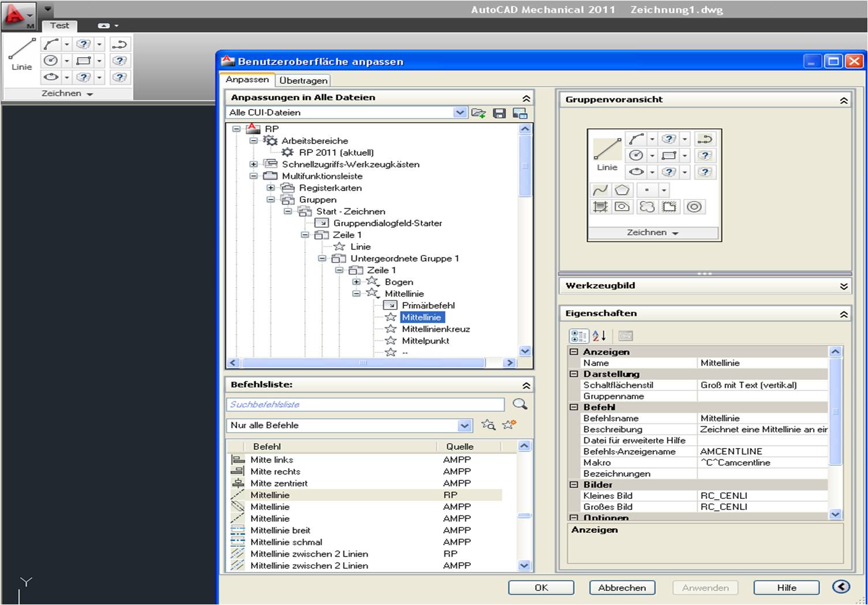The image size is (868, 605).
Task: Select RP 2011 (aktuell) in the tree
Action: (x=336, y=152)
